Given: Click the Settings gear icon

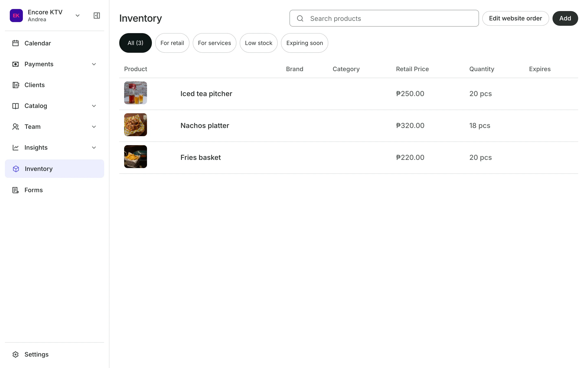Looking at the screenshot, I should pos(16,354).
